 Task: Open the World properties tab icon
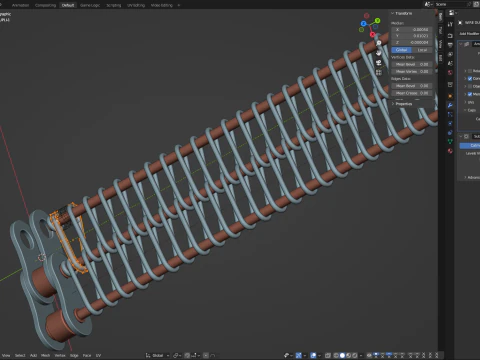coord(450,72)
